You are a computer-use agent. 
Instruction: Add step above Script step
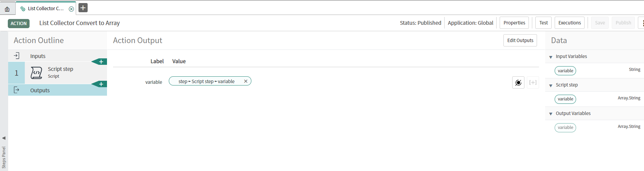[x=101, y=62]
